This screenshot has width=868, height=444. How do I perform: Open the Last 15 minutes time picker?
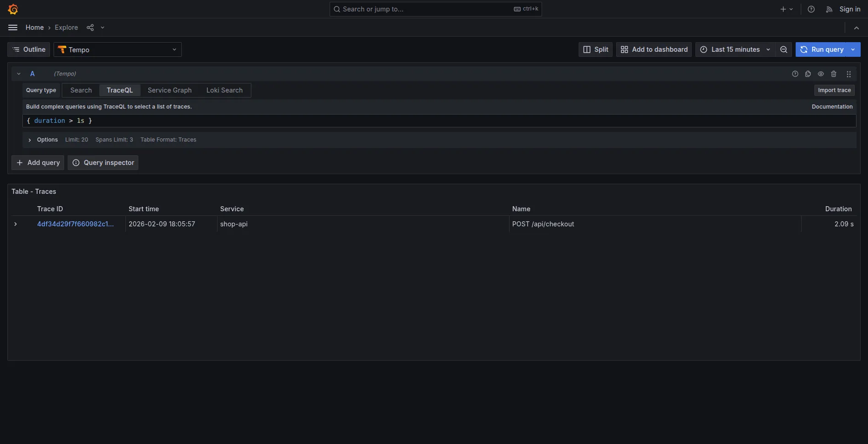click(735, 49)
